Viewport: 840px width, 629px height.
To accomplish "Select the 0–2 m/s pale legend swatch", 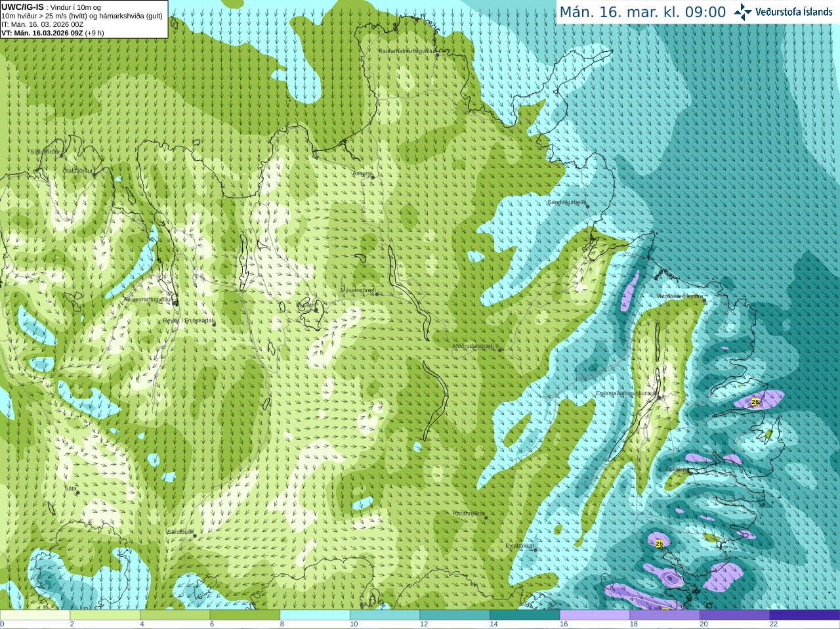I will (x=35, y=615).
